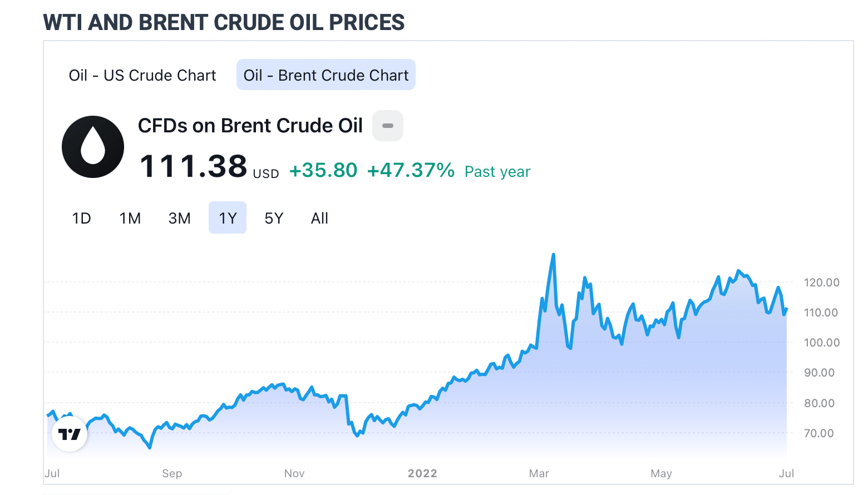Click the Past year label
The width and height of the screenshot is (868, 495).
pyautogui.click(x=497, y=172)
